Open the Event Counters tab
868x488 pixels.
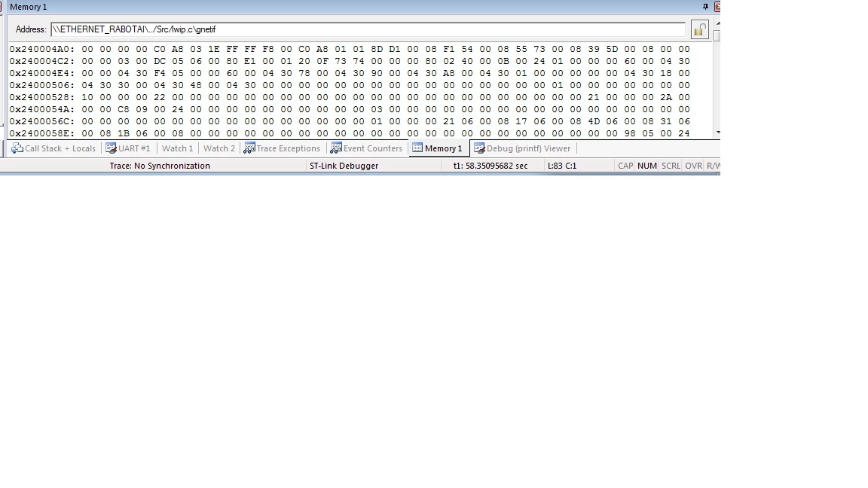coord(366,148)
